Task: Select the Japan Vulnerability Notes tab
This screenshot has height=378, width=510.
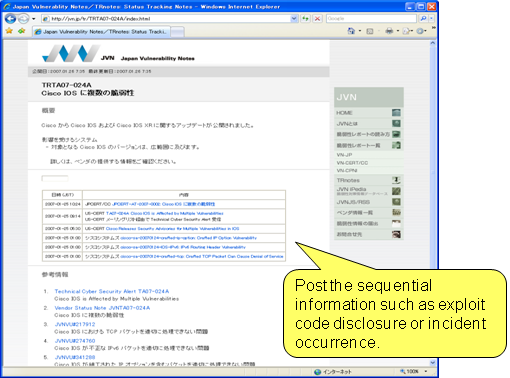Action: point(102,32)
